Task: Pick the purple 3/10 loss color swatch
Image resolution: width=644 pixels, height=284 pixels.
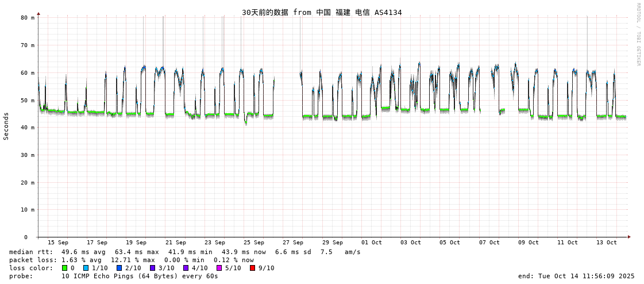Action: pyautogui.click(x=152, y=268)
